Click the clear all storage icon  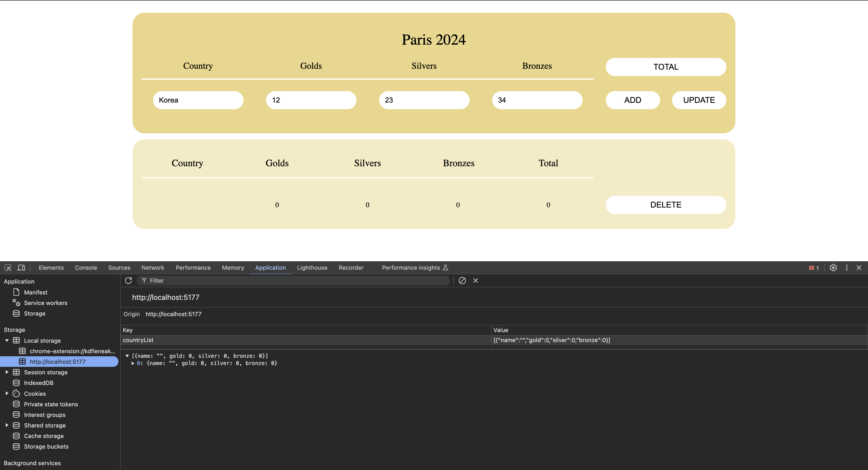tap(462, 281)
